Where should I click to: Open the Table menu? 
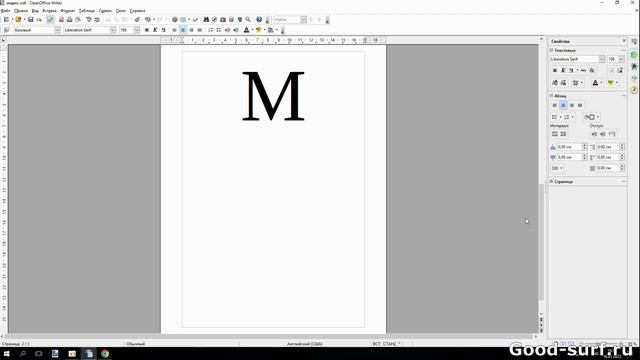(87, 11)
